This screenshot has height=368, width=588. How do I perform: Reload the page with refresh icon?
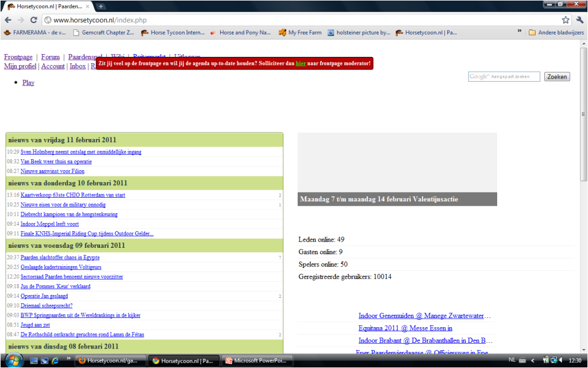pyautogui.click(x=34, y=20)
